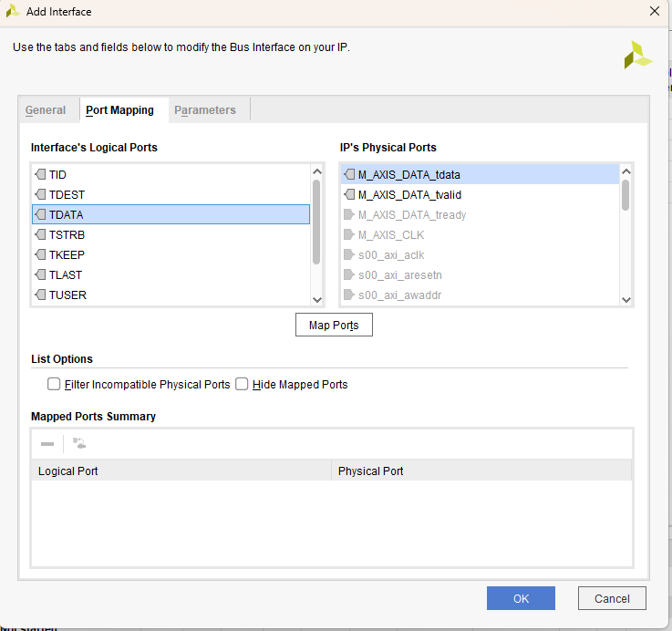Click port icon beside s00_axi_aclk
The height and width of the screenshot is (631, 672).
349,254
